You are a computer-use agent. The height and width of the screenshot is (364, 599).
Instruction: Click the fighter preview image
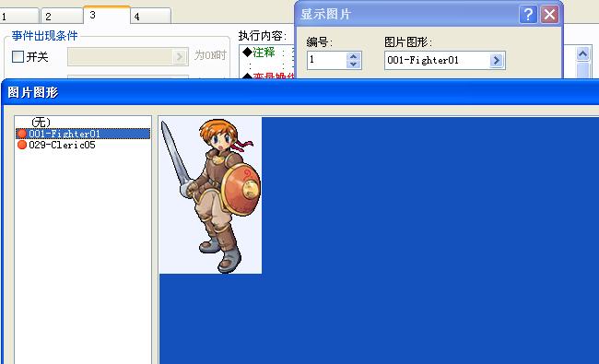tap(210, 195)
